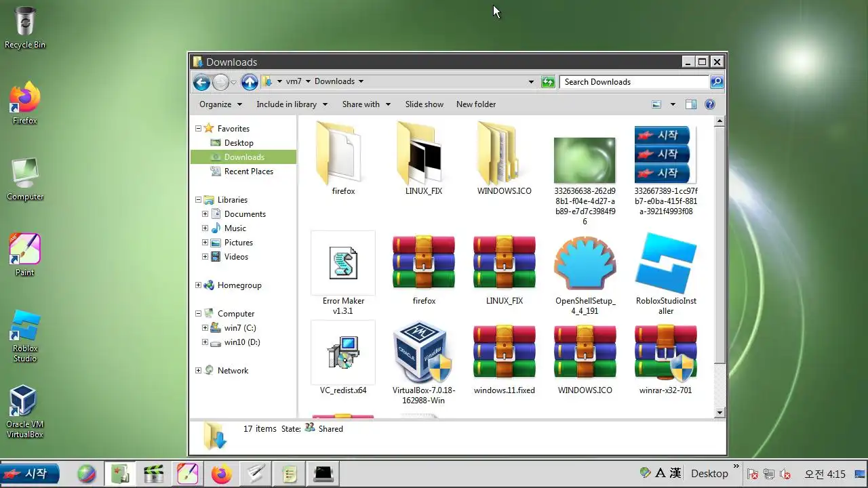Click New folder in the toolbar
868x488 pixels.
coord(476,104)
